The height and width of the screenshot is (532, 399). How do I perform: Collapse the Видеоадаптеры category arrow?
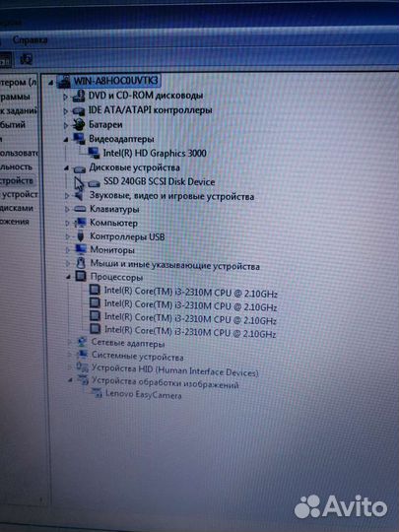pos(66,140)
